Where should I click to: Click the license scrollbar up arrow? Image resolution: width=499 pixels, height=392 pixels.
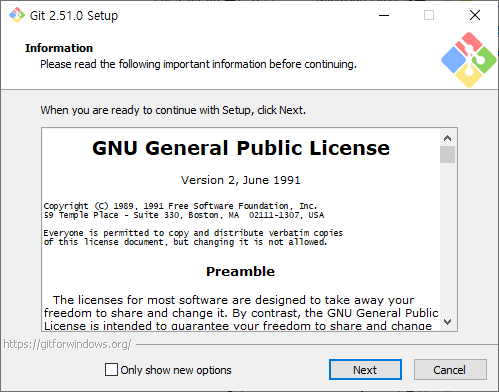point(447,138)
